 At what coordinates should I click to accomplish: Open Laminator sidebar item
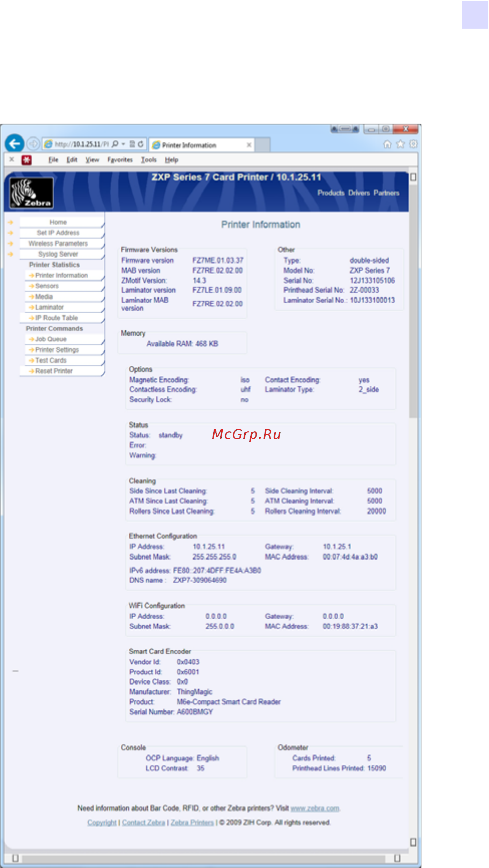tap(65, 307)
